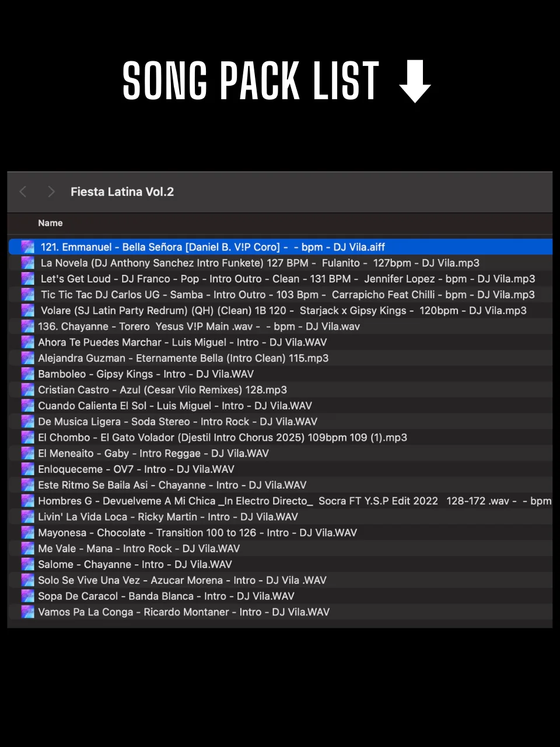Click the file icon for 136. Chayanne - Torero
The image size is (560, 747).
pyautogui.click(x=27, y=326)
